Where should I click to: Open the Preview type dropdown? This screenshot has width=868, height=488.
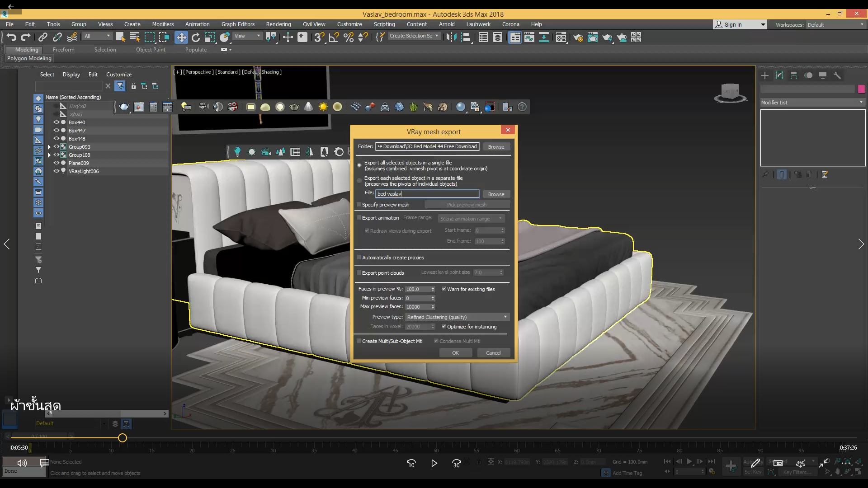pyautogui.click(x=457, y=317)
